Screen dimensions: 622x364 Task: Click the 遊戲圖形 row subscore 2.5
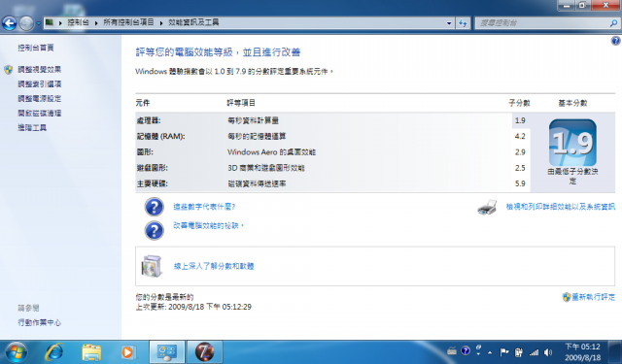coord(520,168)
